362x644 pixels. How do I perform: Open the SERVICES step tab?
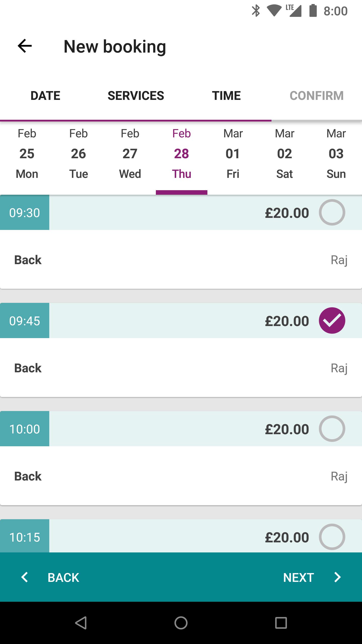136,96
